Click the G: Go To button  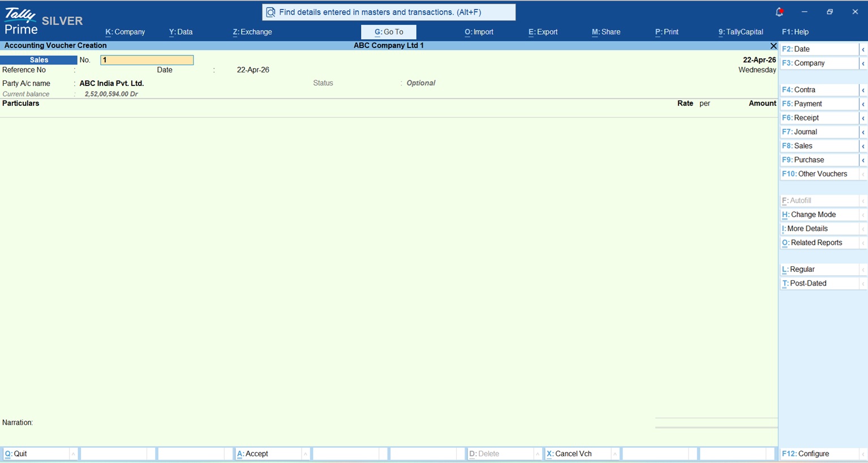pyautogui.click(x=389, y=32)
